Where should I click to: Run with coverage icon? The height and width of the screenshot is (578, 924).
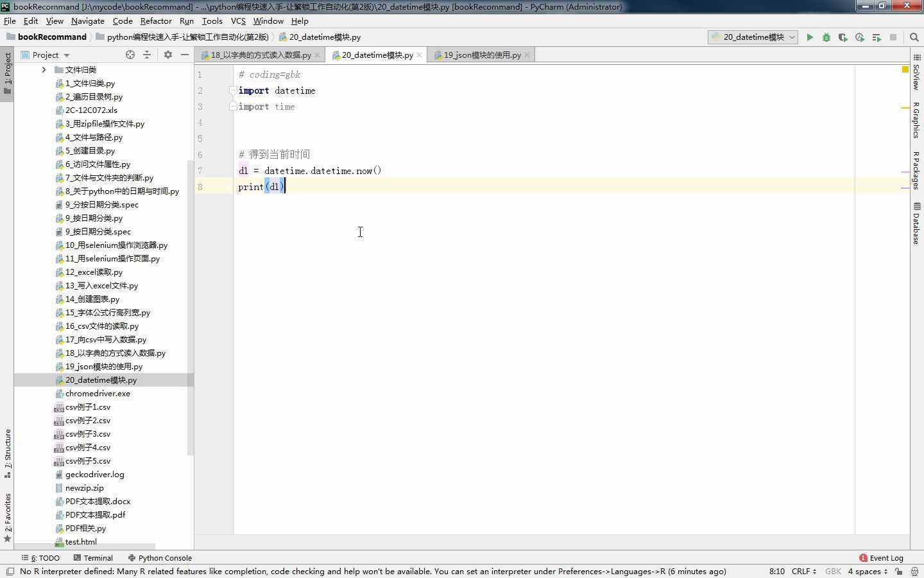click(843, 37)
